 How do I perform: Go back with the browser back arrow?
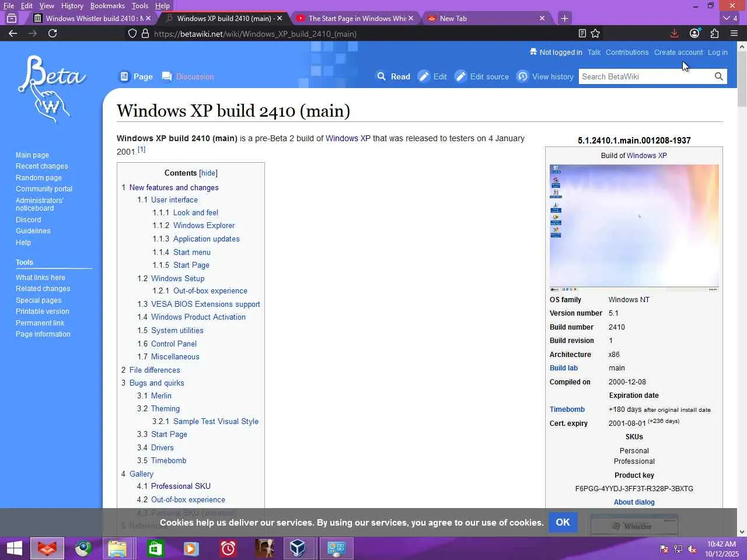pyautogui.click(x=13, y=33)
